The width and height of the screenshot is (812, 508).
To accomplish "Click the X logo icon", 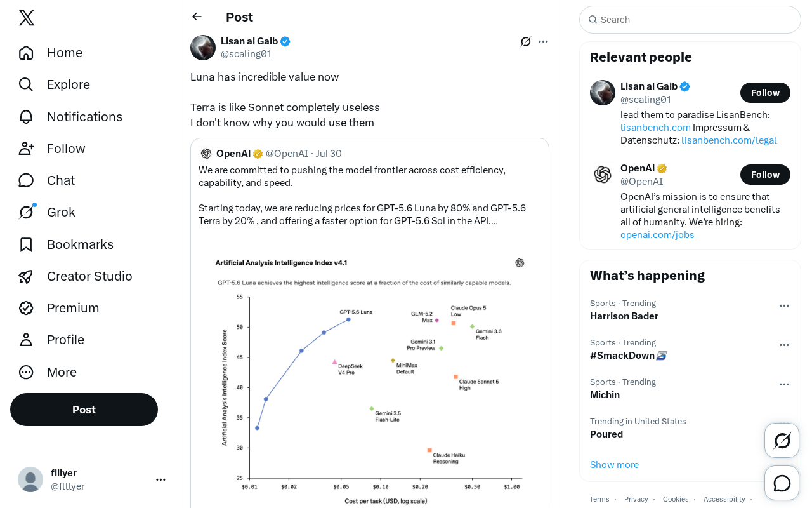I will 27,18.
